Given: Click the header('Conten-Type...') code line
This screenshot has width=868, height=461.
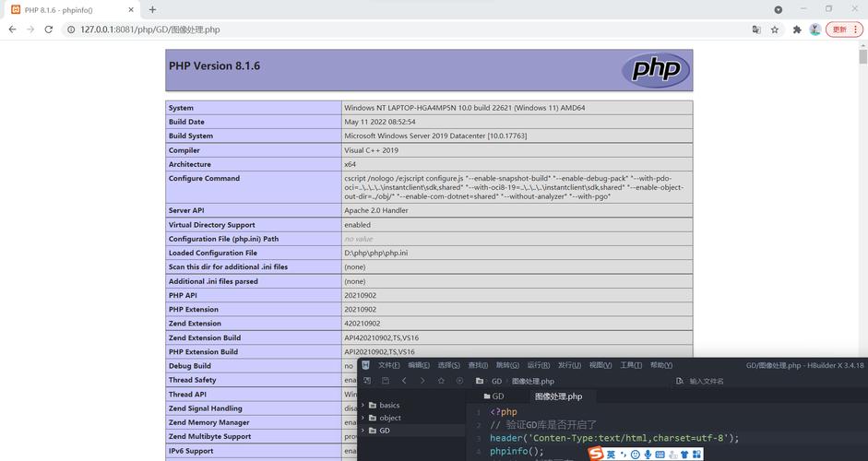Looking at the screenshot, I should pos(614,438).
